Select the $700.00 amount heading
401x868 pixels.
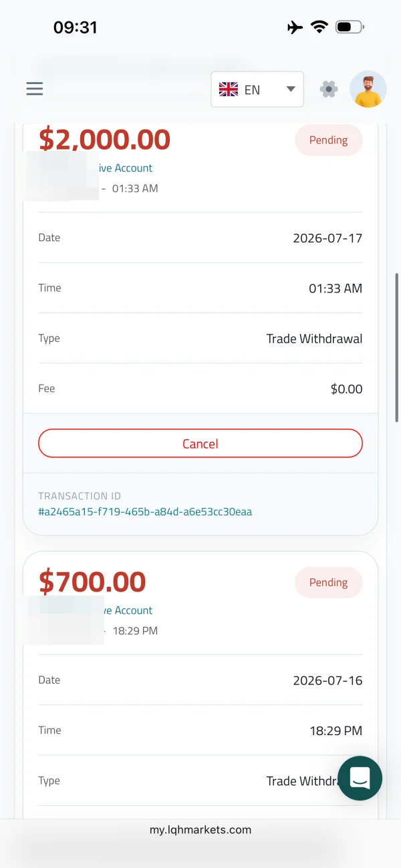pos(92,582)
